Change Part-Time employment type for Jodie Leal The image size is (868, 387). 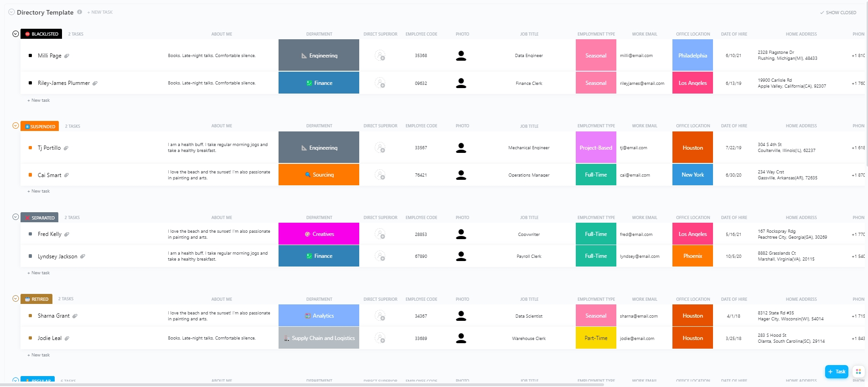click(596, 338)
